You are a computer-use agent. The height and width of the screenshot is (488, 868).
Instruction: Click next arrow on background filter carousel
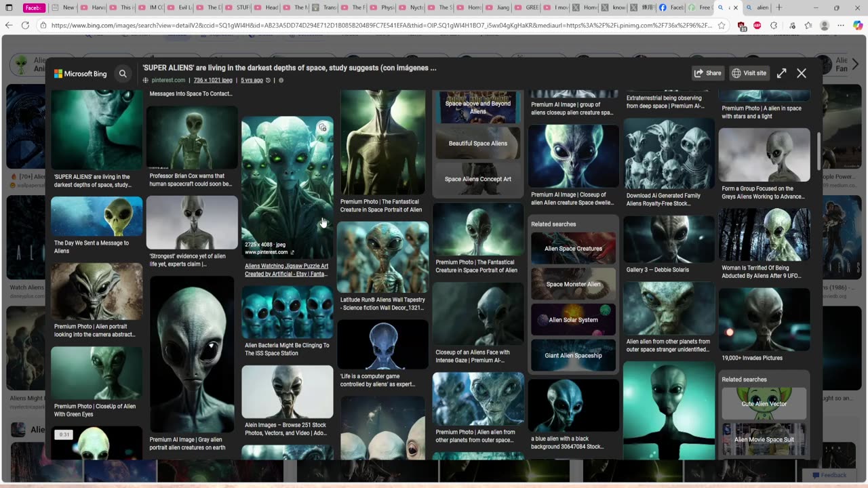[854, 64]
